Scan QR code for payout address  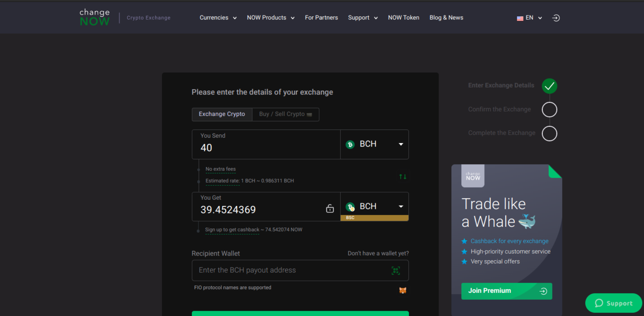coord(396,270)
